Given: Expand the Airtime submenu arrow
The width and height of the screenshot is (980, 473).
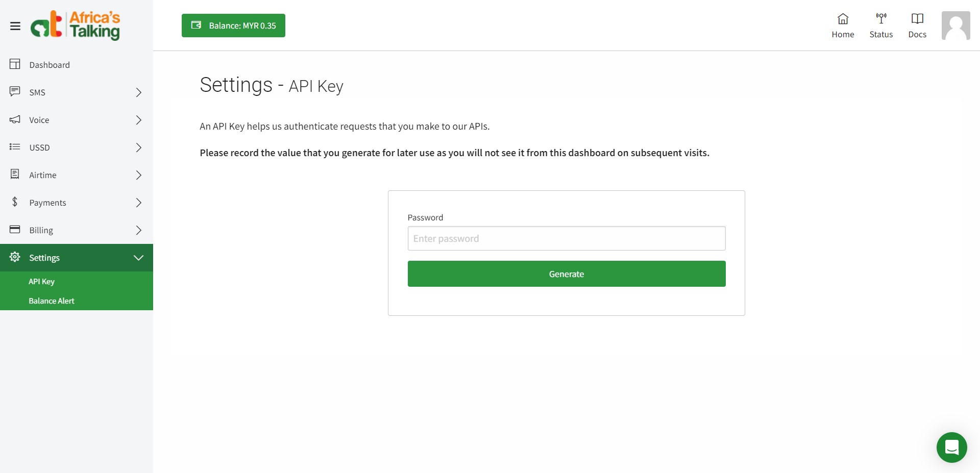Looking at the screenshot, I should [x=138, y=175].
